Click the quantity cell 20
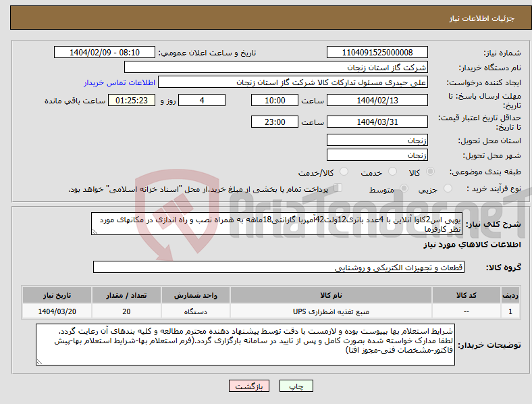532x404 pixels. pos(126,311)
